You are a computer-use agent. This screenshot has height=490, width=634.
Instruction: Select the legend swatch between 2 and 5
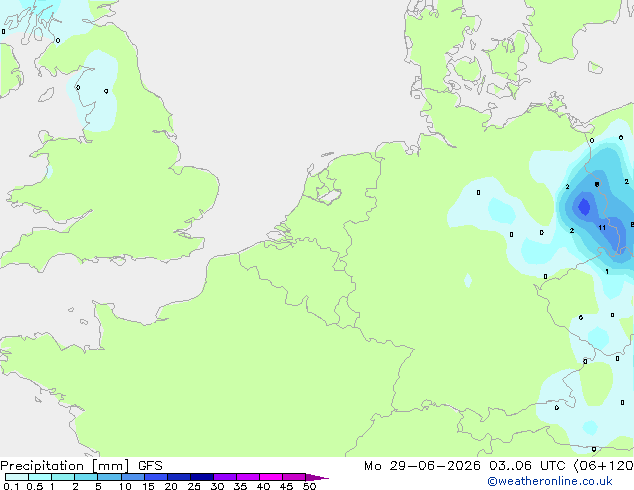coord(87,477)
